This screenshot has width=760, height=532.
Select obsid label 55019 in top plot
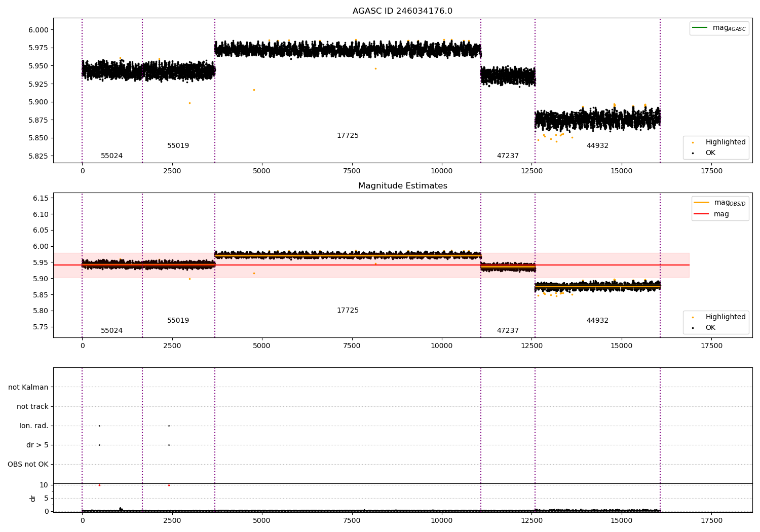click(x=178, y=146)
